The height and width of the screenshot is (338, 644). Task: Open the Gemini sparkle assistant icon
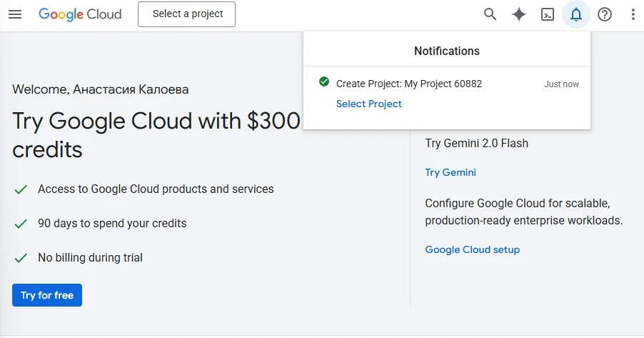(x=519, y=14)
